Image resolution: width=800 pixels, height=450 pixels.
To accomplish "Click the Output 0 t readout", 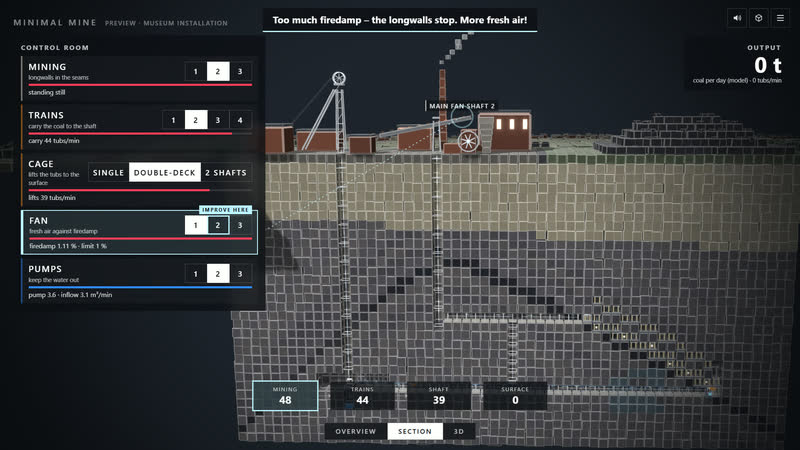I will coord(767,65).
